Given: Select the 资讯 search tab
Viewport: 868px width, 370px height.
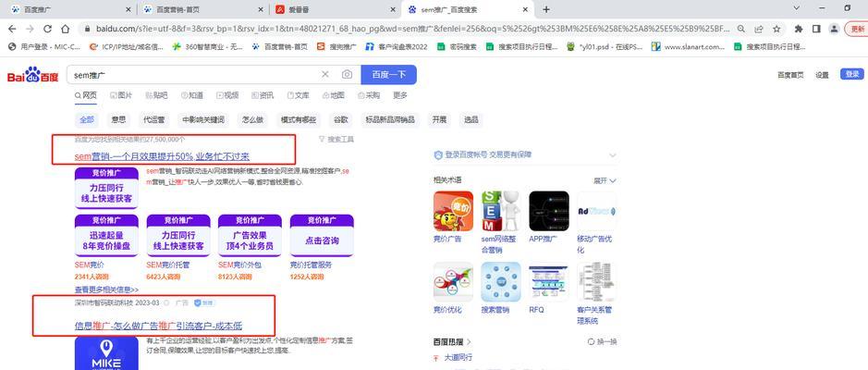Looking at the screenshot, I should pos(263,95).
